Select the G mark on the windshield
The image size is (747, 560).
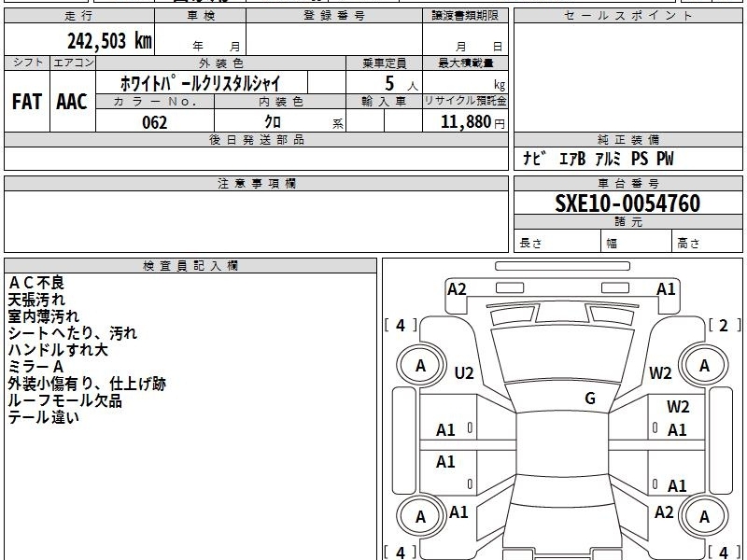[590, 398]
